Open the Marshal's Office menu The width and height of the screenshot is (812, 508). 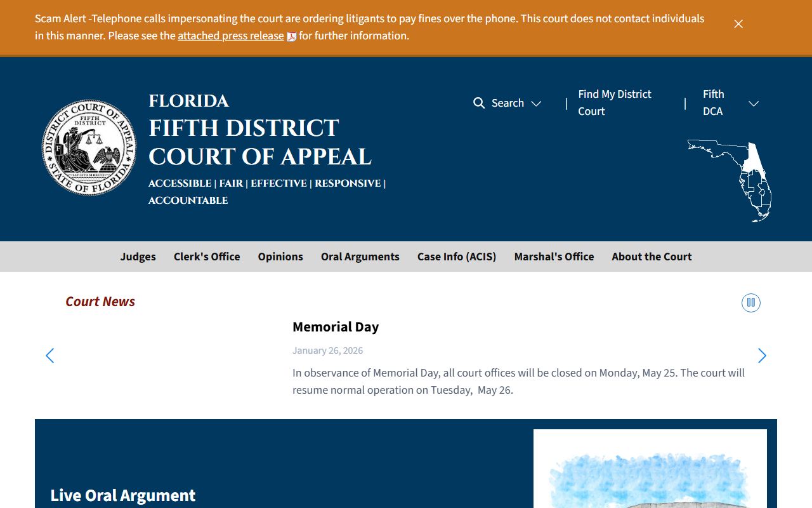pyautogui.click(x=554, y=257)
